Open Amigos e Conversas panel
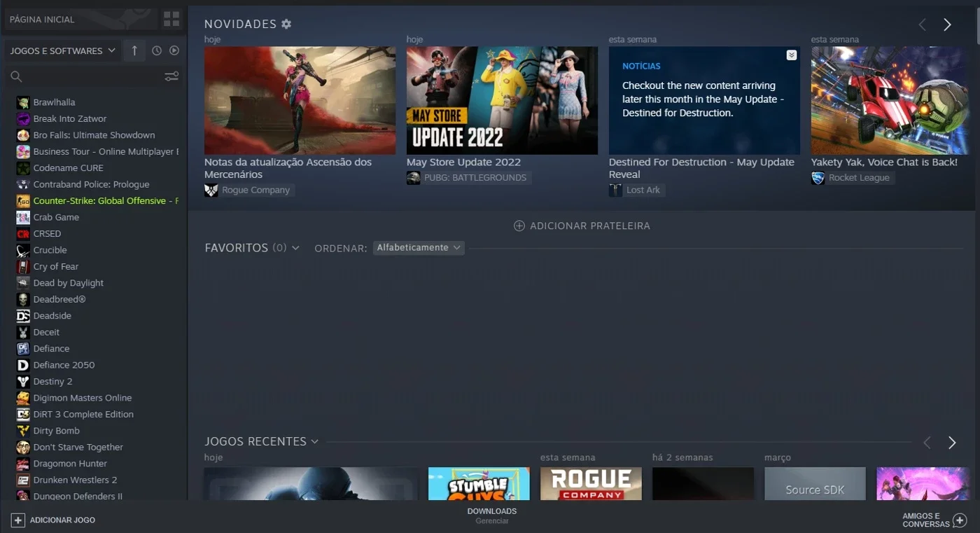The image size is (980, 533). click(x=934, y=520)
